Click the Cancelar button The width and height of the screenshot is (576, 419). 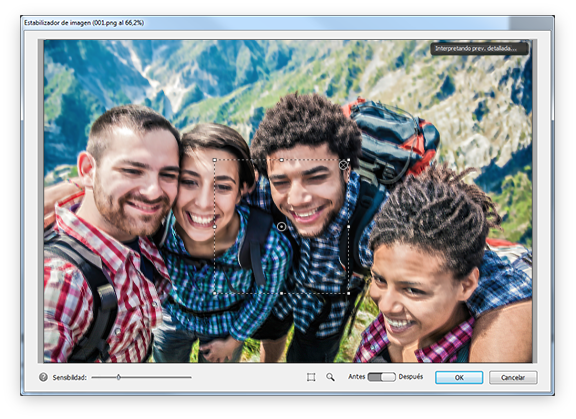(513, 378)
